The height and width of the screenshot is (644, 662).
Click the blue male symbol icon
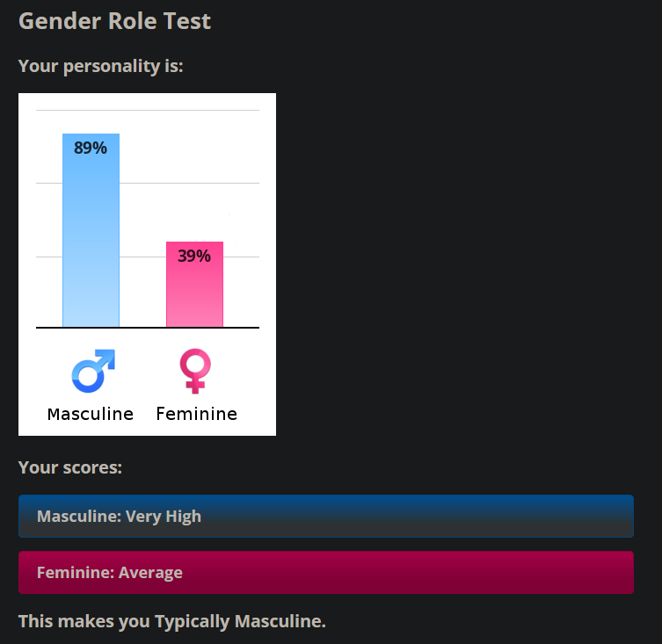click(x=93, y=371)
